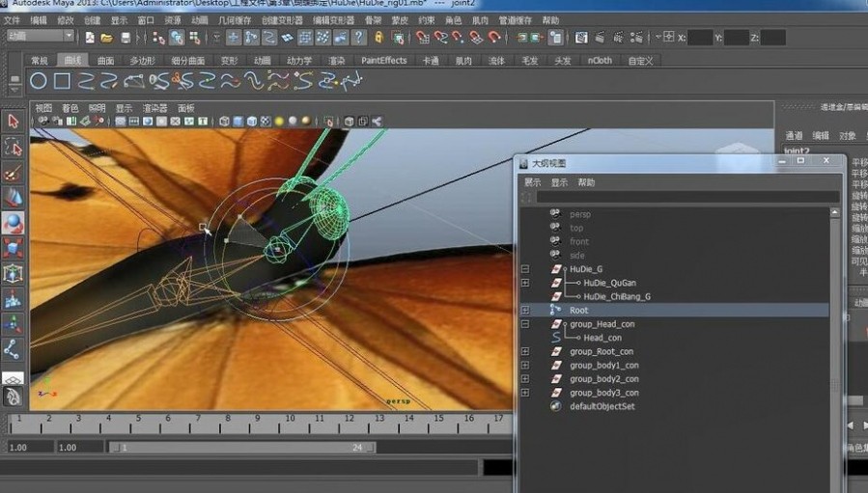Toggle the lock selection padlock icon
The image size is (868, 493).
click(378, 38)
